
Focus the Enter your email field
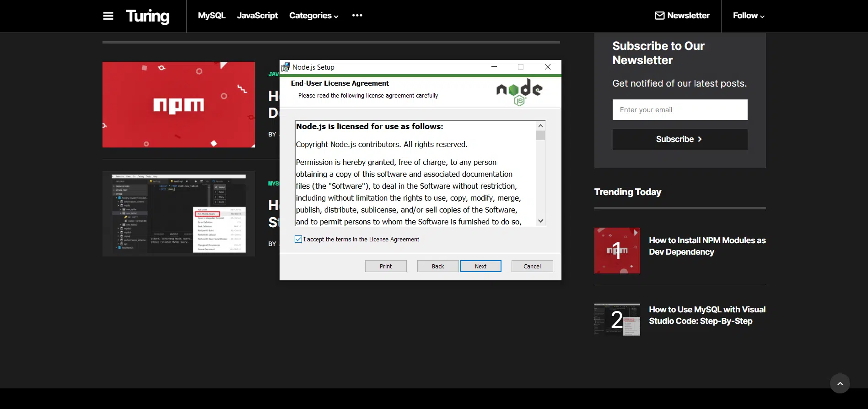(x=680, y=110)
